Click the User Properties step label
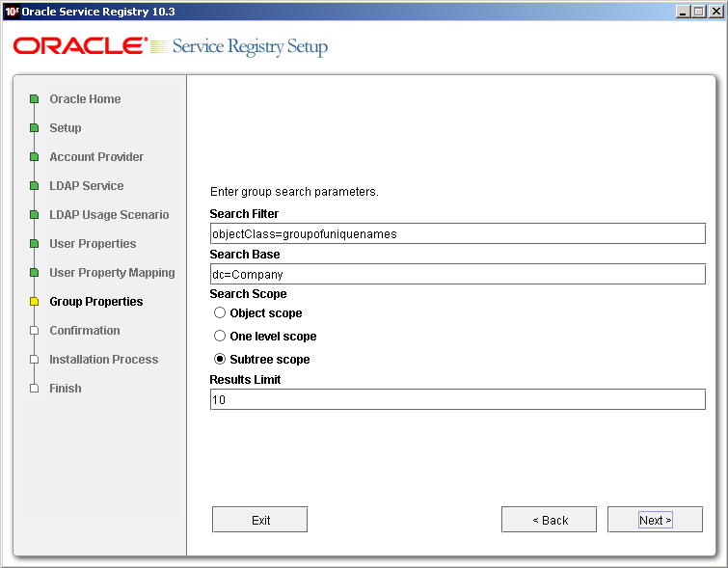Image resolution: width=728 pixels, height=568 pixels. (x=93, y=243)
